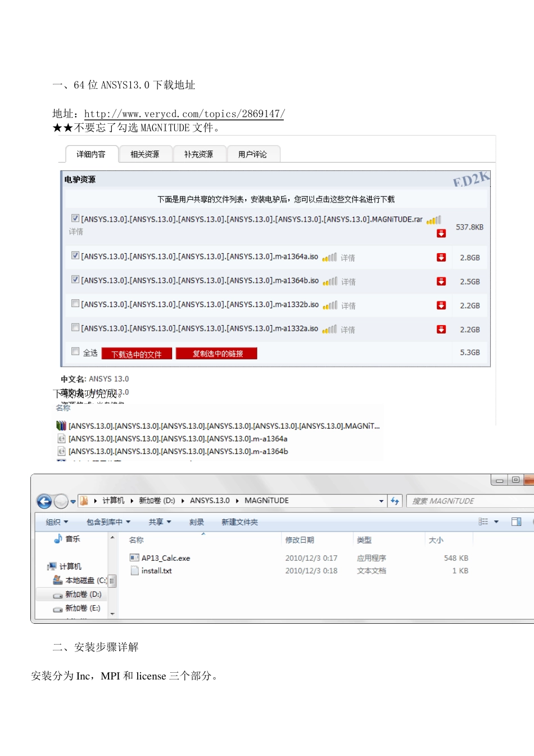This screenshot has width=534, height=756.
Task: Click the red download icon for MAGNiTUDE.rar
Action: [x=441, y=233]
